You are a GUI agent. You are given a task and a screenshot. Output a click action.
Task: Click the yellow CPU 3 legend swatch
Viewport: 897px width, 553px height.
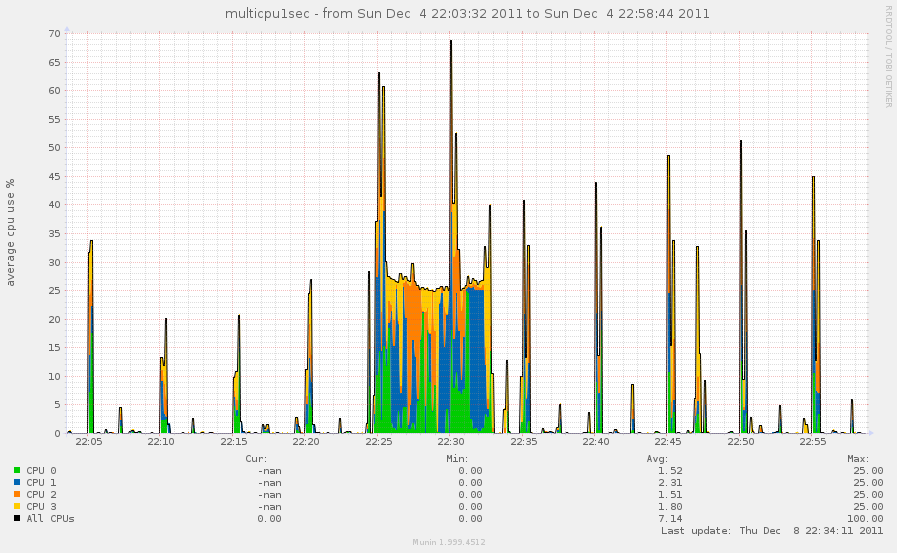click(17, 506)
